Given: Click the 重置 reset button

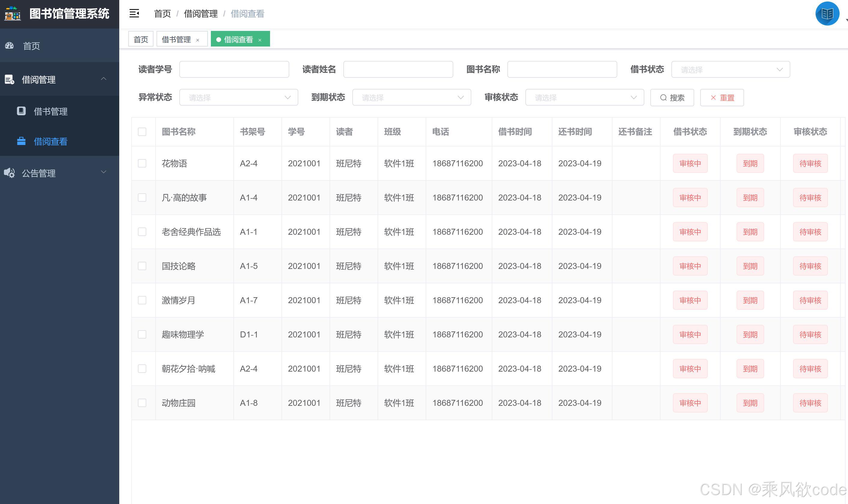Looking at the screenshot, I should point(722,98).
